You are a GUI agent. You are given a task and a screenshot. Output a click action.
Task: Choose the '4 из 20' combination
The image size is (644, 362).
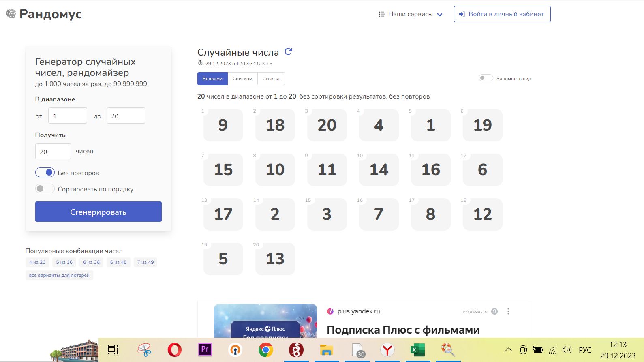37,262
